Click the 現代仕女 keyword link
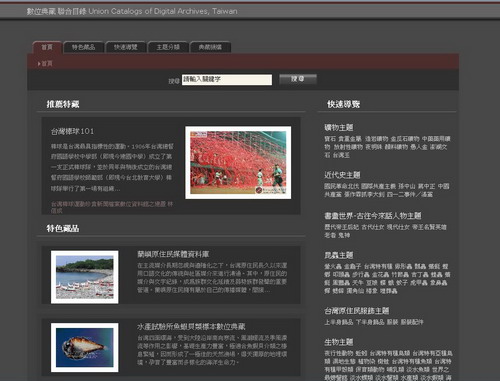The image size is (500, 381). (x=398, y=227)
